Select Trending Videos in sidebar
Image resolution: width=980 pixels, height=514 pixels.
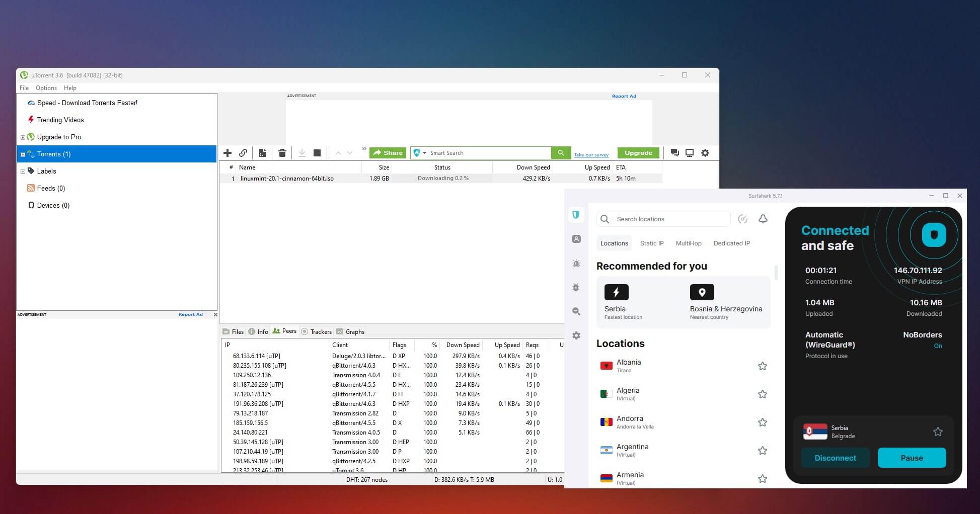(60, 120)
